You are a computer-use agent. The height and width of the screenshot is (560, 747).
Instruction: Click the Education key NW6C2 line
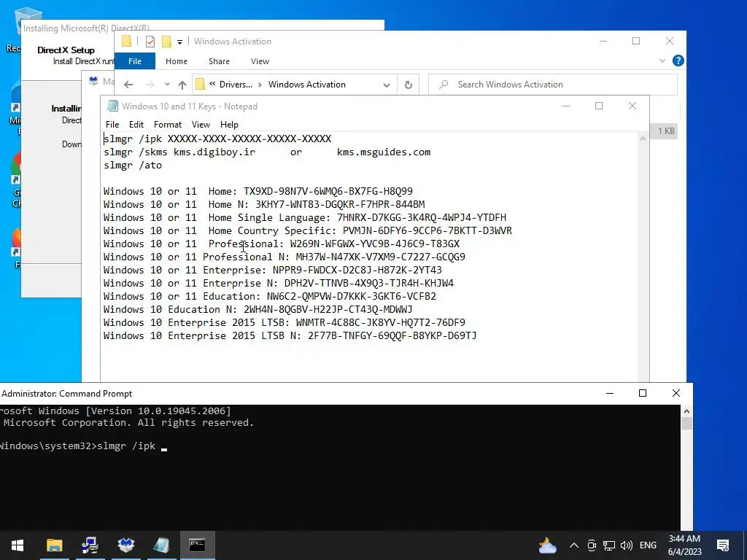(270, 296)
